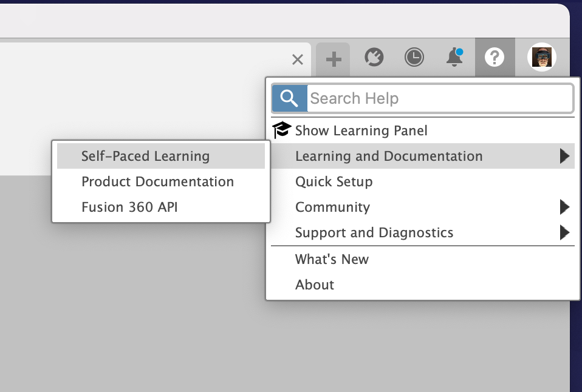Click arrow beside Learning and Documentation
582x392 pixels.
pos(564,156)
